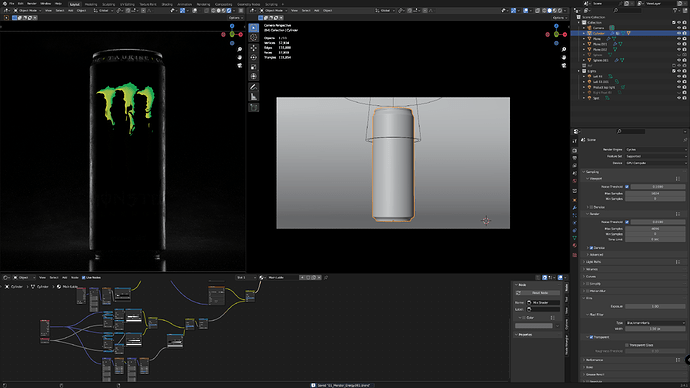This screenshot has width=690, height=388.
Task: Select the Scale tool in viewport toolbar
Action: [254, 67]
